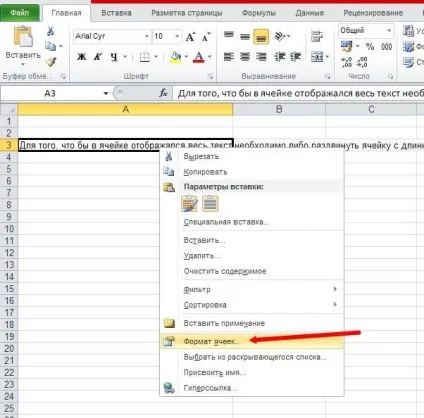The height and width of the screenshot is (418, 424).
Task: Open the font size 10 dropdown
Action: [x=177, y=36]
